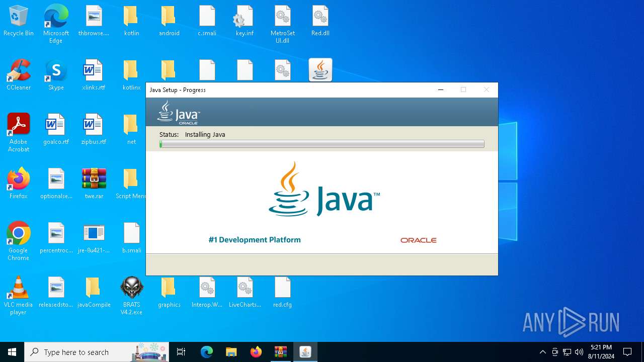
Task: Open the notification center icon
Action: coord(627,352)
